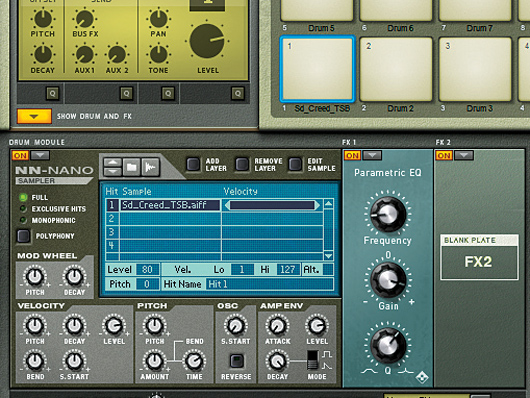Toggle FX 2 ON button
This screenshot has height=398, width=530.
point(444,156)
